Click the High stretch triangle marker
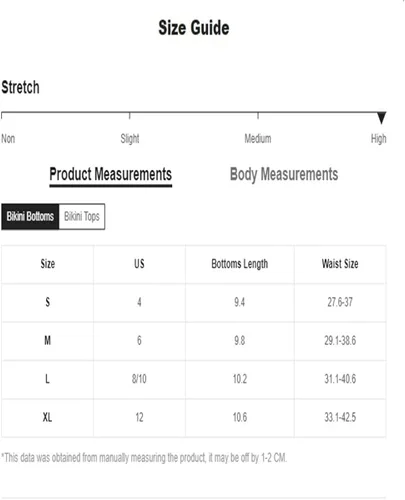Screen dimensions: 405x500 [381, 118]
